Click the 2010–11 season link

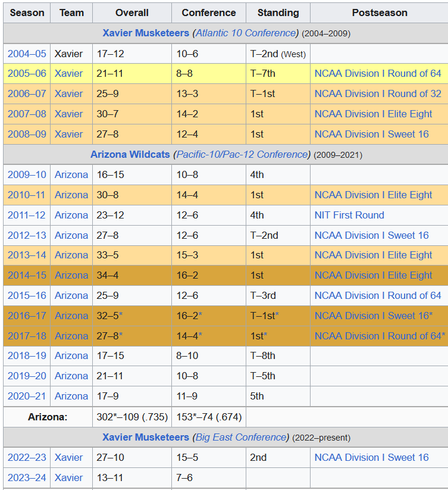(27, 195)
